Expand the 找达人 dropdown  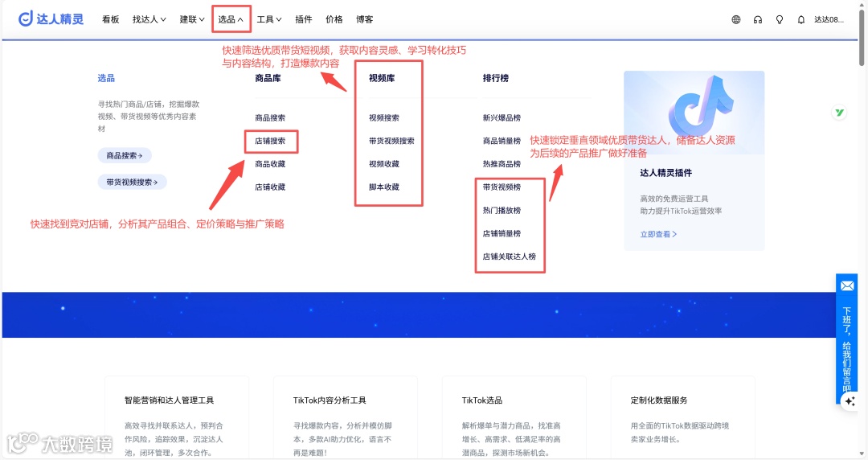pyautogui.click(x=149, y=19)
